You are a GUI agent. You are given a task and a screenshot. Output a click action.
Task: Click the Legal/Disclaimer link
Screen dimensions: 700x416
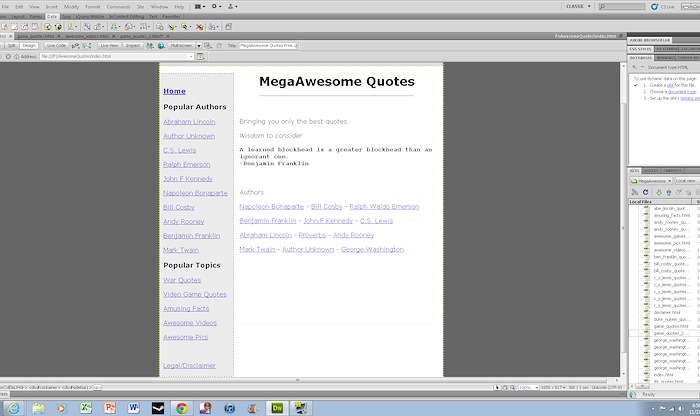point(189,366)
